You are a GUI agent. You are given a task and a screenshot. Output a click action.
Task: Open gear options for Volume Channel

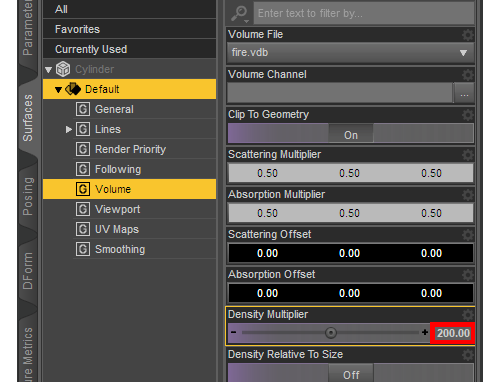click(x=468, y=75)
